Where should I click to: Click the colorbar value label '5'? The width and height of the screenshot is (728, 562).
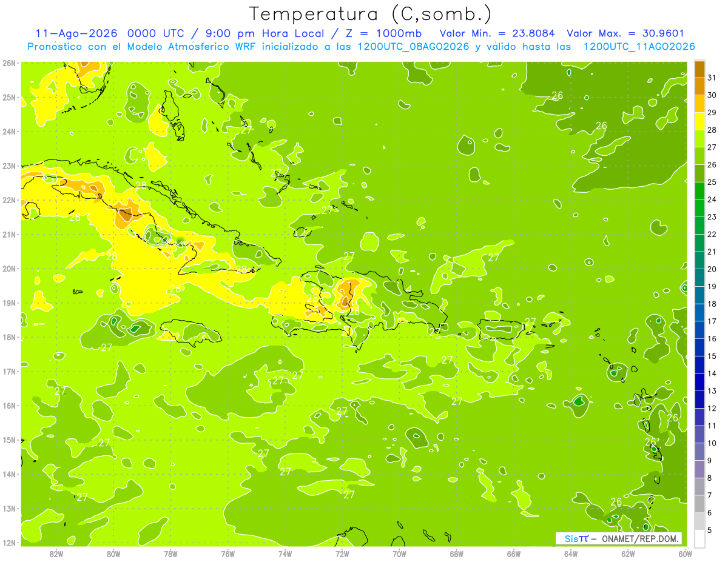[x=709, y=530]
